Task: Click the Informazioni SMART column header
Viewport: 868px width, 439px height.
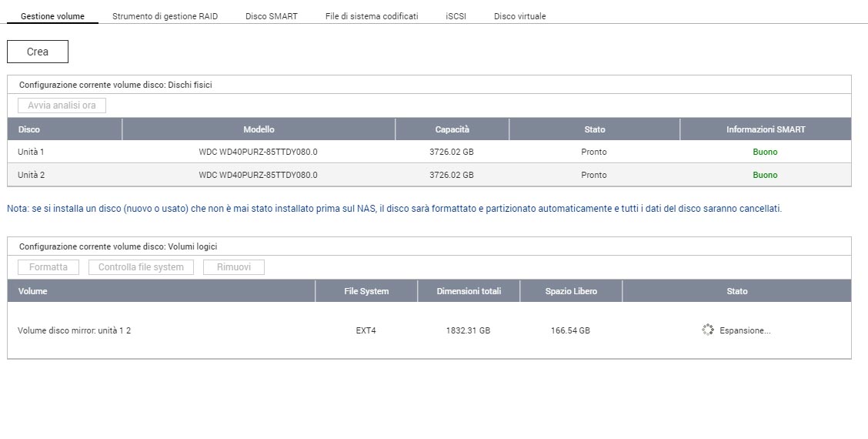Action: (x=765, y=129)
